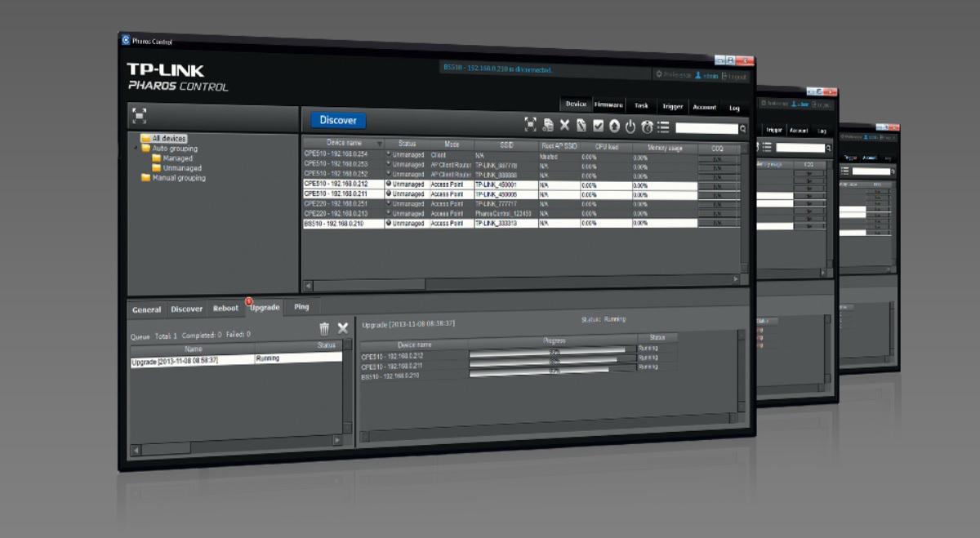Click the device table vertical scrollbar
This screenshot has width=980, height=538.
[744, 209]
